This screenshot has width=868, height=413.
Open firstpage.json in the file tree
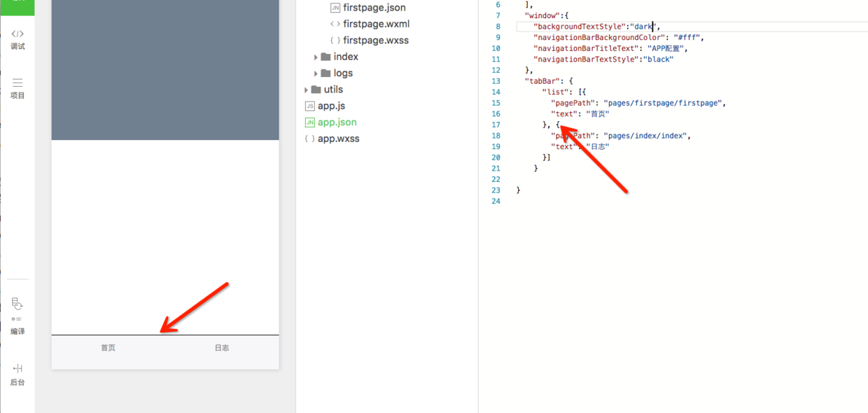pyautogui.click(x=374, y=8)
